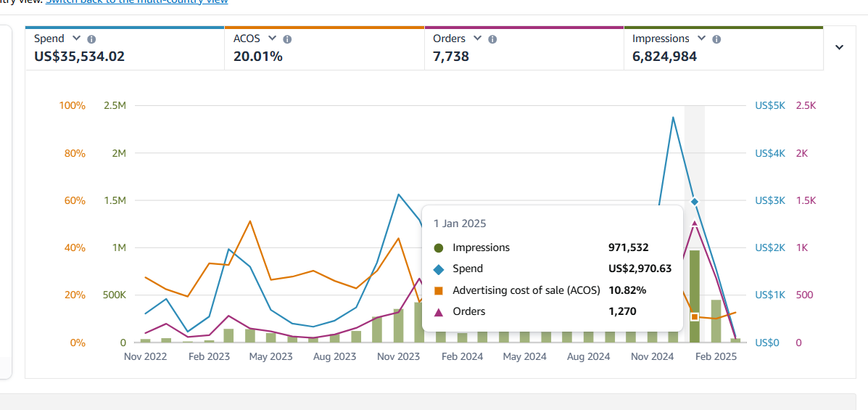
Task: Expand the Impressions metric dropdown
Action: click(701, 38)
